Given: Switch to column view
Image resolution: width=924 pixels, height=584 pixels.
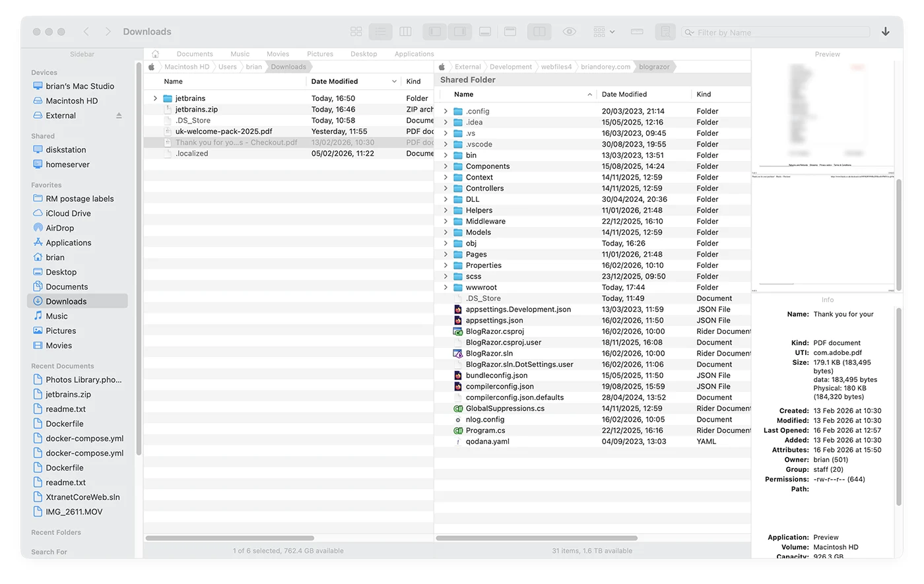Looking at the screenshot, I should [x=405, y=32].
